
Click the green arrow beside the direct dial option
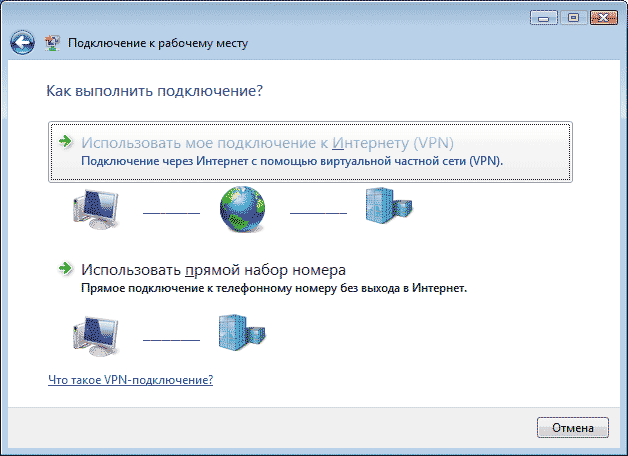(x=65, y=269)
